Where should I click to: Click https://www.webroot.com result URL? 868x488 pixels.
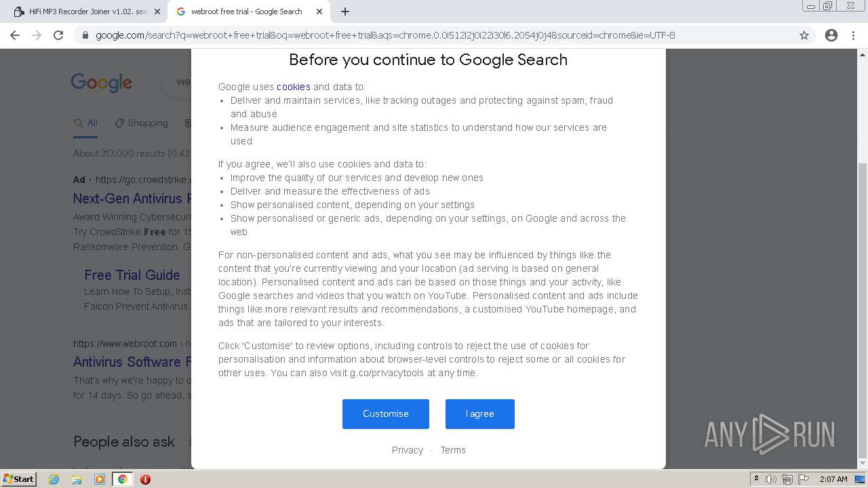tap(125, 344)
